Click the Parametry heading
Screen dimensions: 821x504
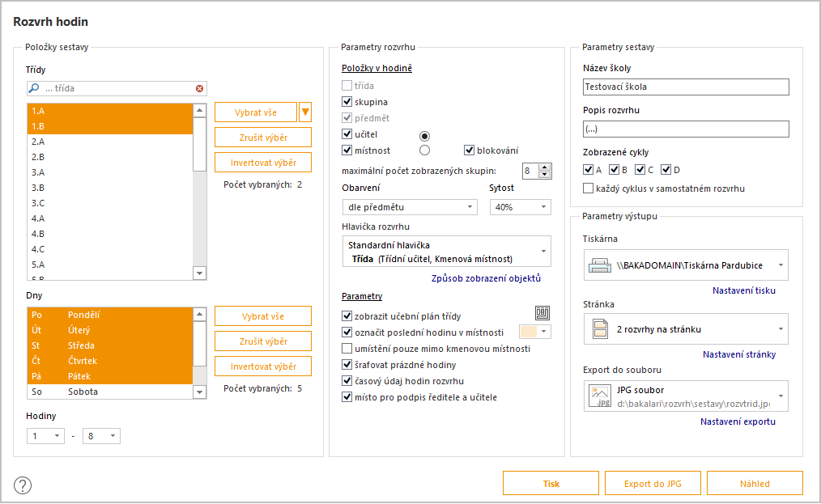click(x=362, y=296)
